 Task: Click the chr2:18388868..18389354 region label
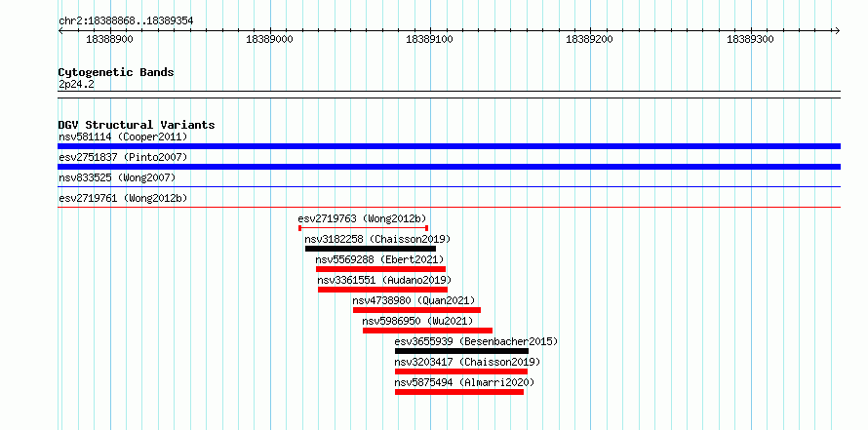click(126, 21)
